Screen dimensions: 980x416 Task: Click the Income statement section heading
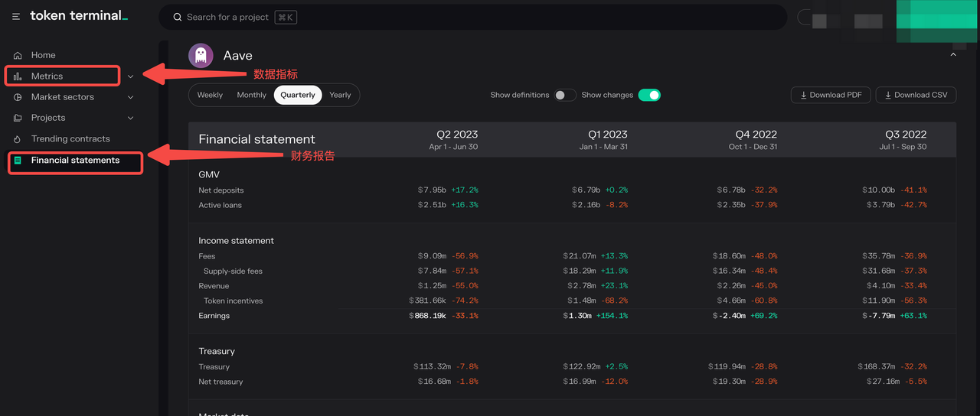[x=236, y=241]
